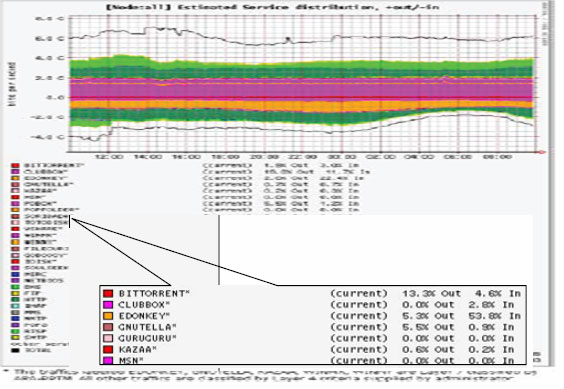Click the GURUGURU pink swatch in the magnified legend
564x389 pixels.
(108, 338)
